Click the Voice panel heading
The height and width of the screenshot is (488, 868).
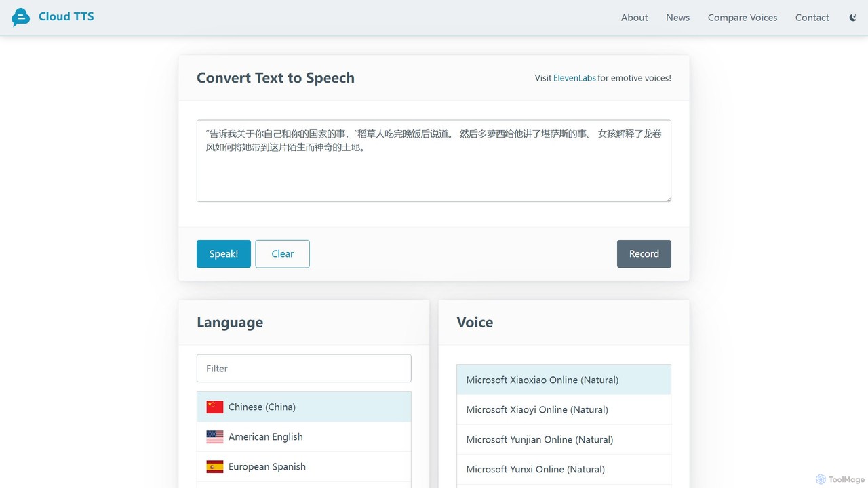coord(475,323)
